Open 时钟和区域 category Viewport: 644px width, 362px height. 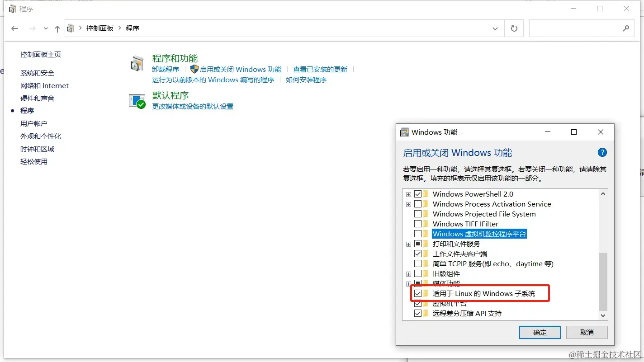click(x=37, y=149)
